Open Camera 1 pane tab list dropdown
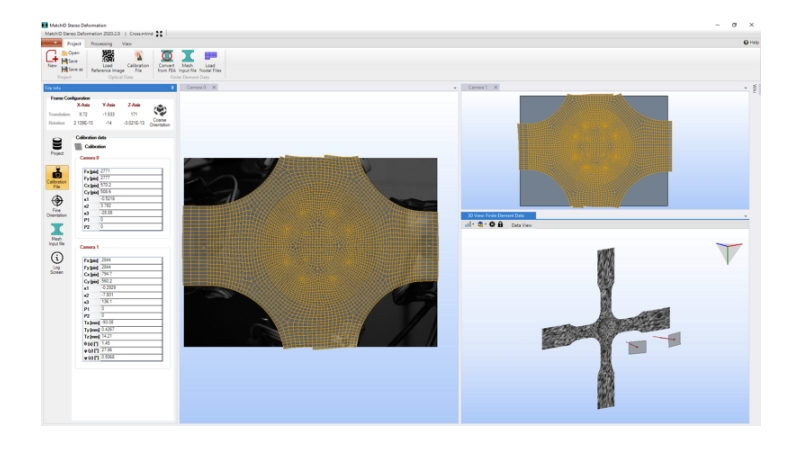The width and height of the screenshot is (792, 460). [x=746, y=88]
